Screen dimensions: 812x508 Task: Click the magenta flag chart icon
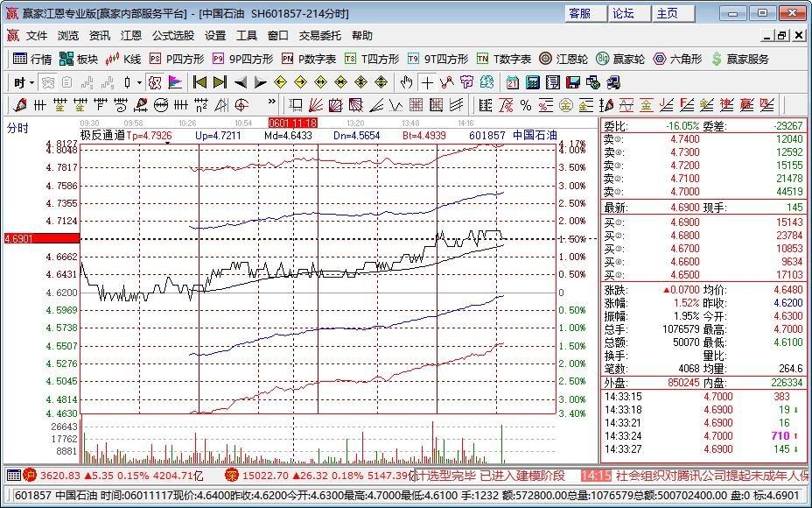click(176, 82)
